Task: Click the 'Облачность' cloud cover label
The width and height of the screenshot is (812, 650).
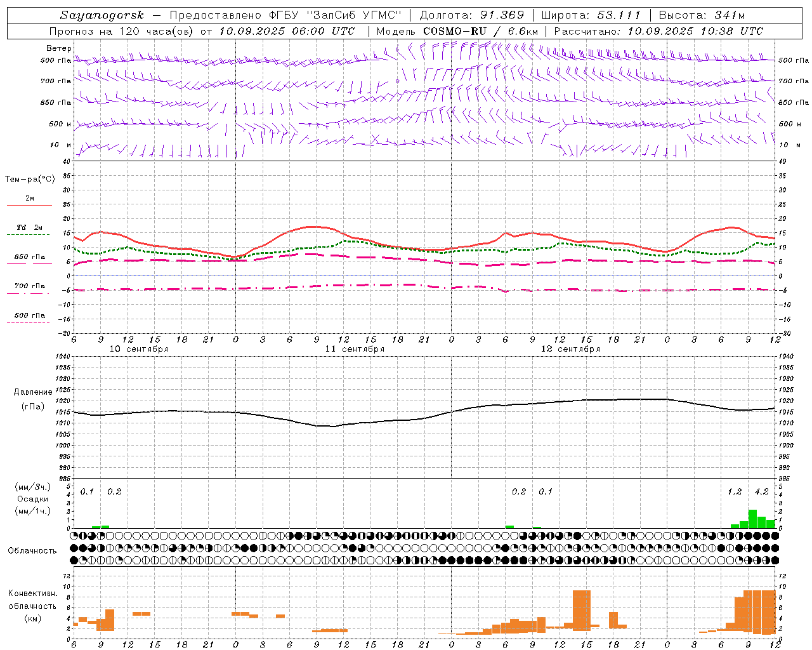Action: [x=32, y=551]
